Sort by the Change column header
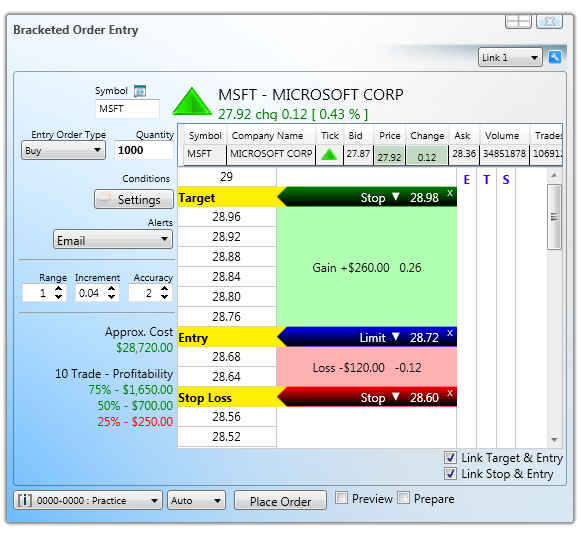 click(427, 136)
